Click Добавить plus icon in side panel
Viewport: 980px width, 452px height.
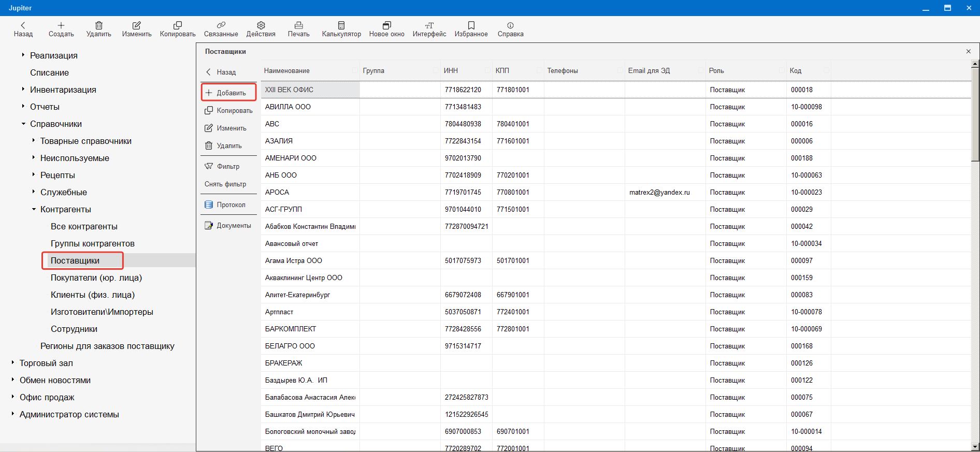209,93
